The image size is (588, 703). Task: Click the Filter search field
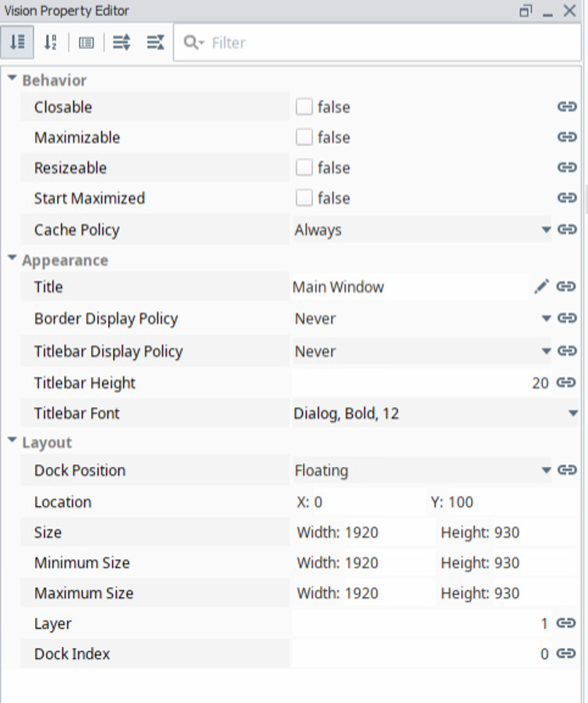pos(377,43)
